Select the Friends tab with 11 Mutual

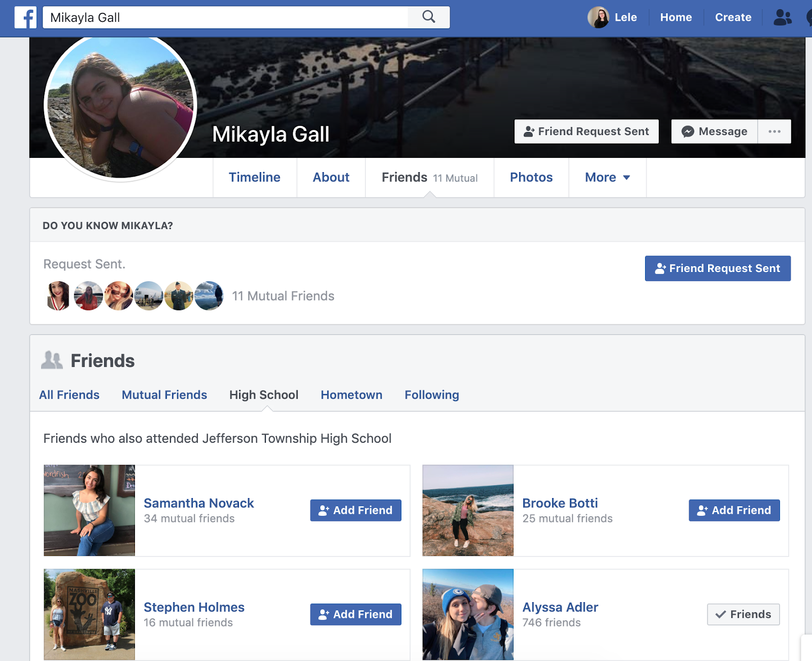429,177
